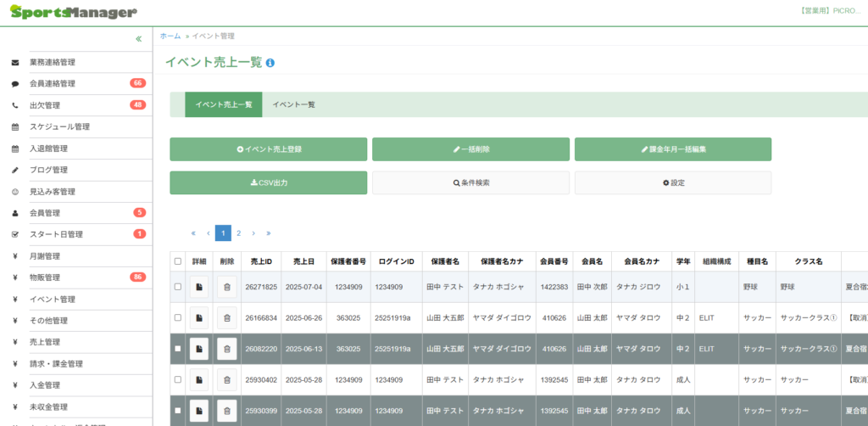Viewport: 868px width, 426px height.
Task: Toggle the select-all checkbox in table header
Action: coord(178,261)
